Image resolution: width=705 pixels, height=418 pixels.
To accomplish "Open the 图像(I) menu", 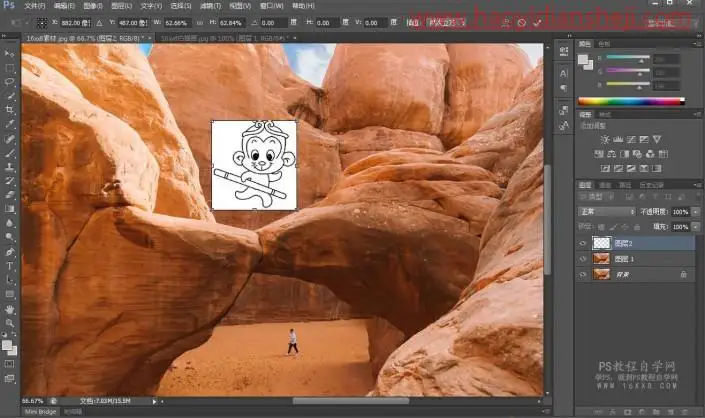I will (x=93, y=6).
